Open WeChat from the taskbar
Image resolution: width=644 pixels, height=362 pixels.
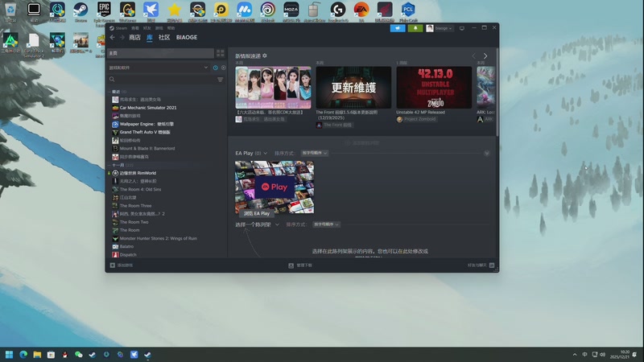tap(78, 355)
